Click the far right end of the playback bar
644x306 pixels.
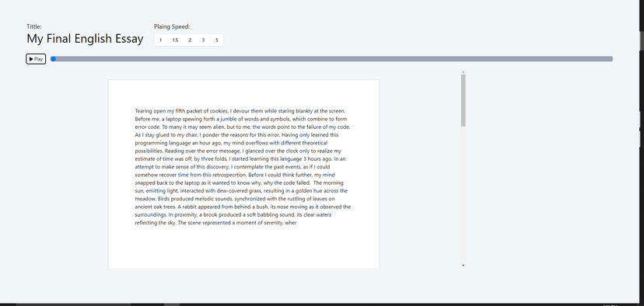coord(611,59)
